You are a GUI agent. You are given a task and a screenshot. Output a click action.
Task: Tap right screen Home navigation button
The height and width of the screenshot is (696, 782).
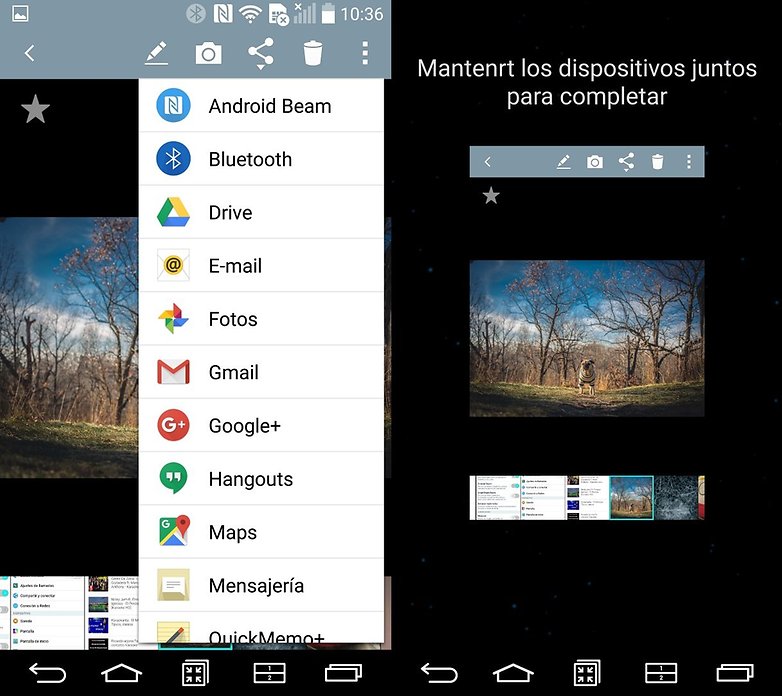pos(513,673)
